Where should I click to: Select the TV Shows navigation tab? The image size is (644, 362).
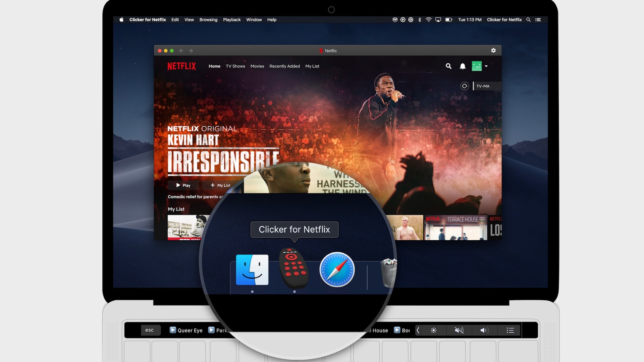pos(235,66)
